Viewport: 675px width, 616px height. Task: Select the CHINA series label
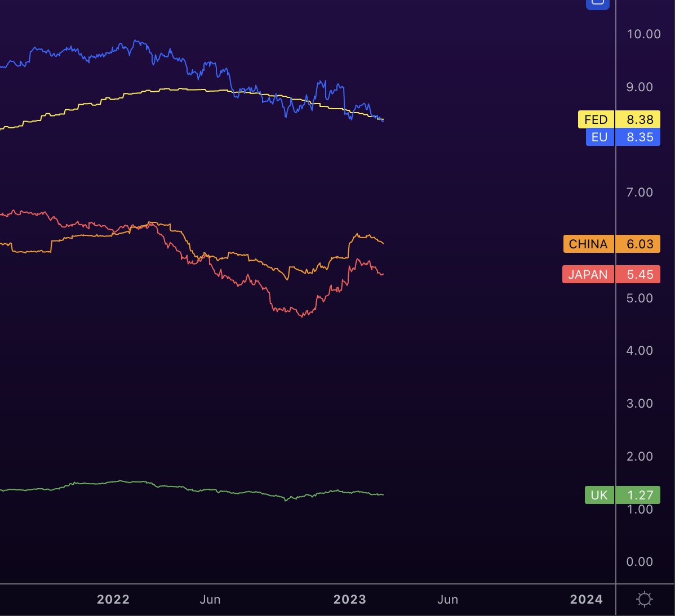(x=588, y=244)
